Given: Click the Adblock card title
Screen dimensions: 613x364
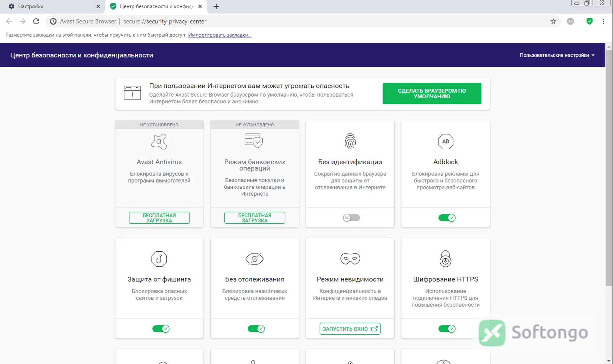Looking at the screenshot, I should coord(445,162).
